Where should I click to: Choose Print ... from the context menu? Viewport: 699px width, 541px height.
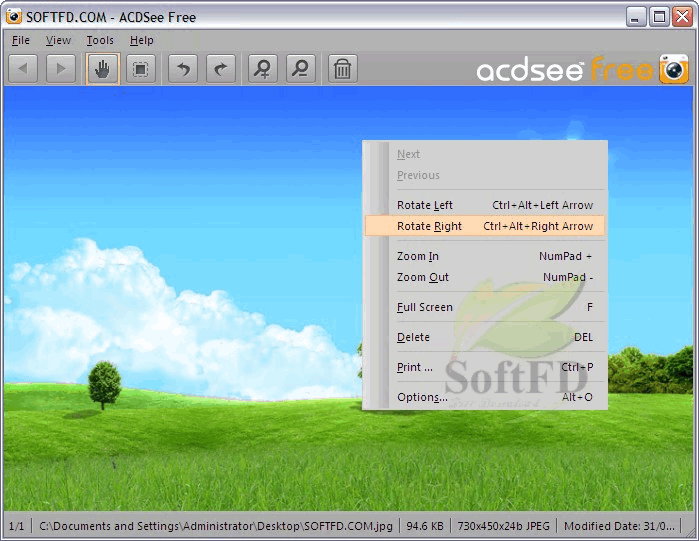coord(485,367)
